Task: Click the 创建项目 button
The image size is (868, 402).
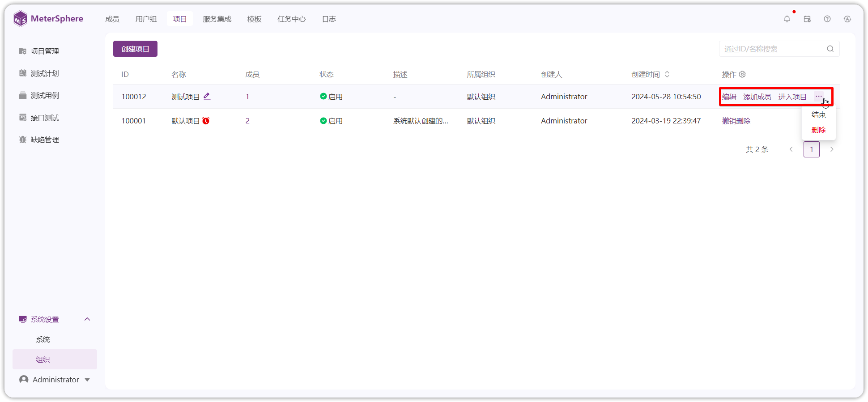Action: 135,49
